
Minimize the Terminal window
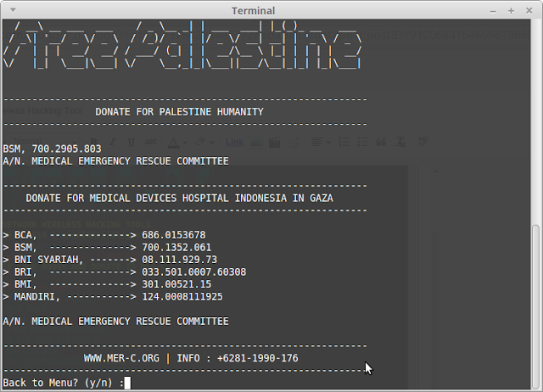coord(493,11)
